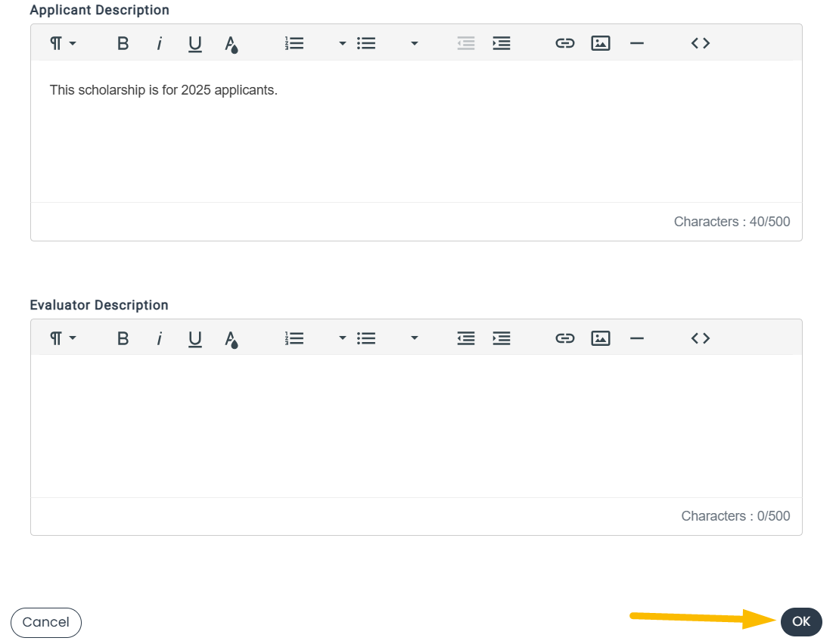Toggle bold in Evaluator Description editor

(x=123, y=338)
